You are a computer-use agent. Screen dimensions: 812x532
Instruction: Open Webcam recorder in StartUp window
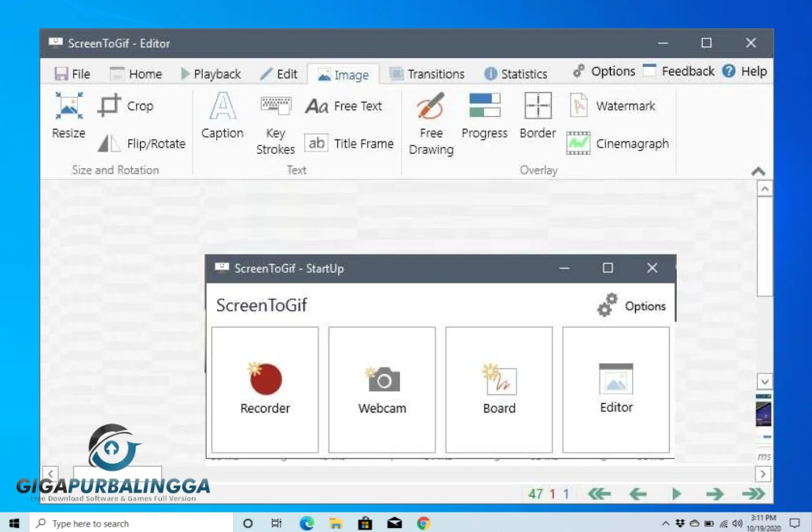point(382,390)
